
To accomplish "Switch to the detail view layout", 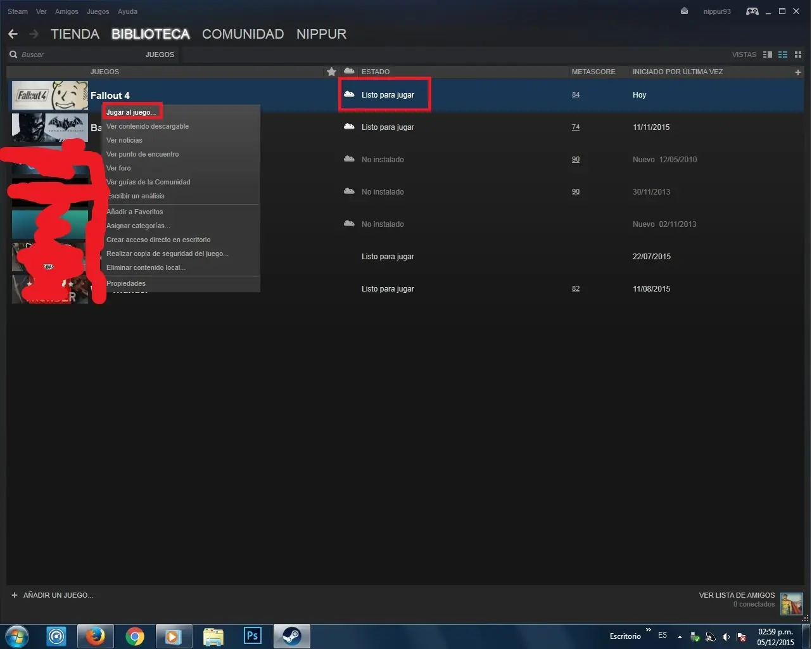I will [768, 55].
